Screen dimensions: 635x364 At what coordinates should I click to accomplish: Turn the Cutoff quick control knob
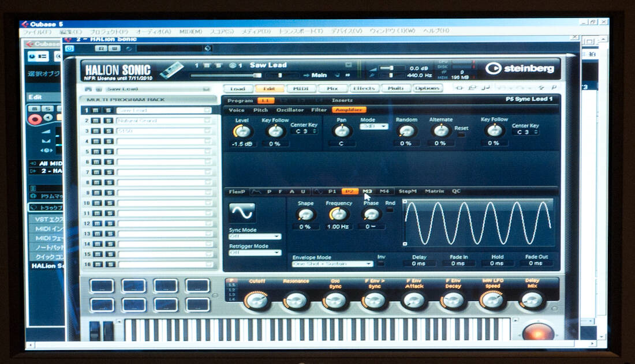point(257,301)
